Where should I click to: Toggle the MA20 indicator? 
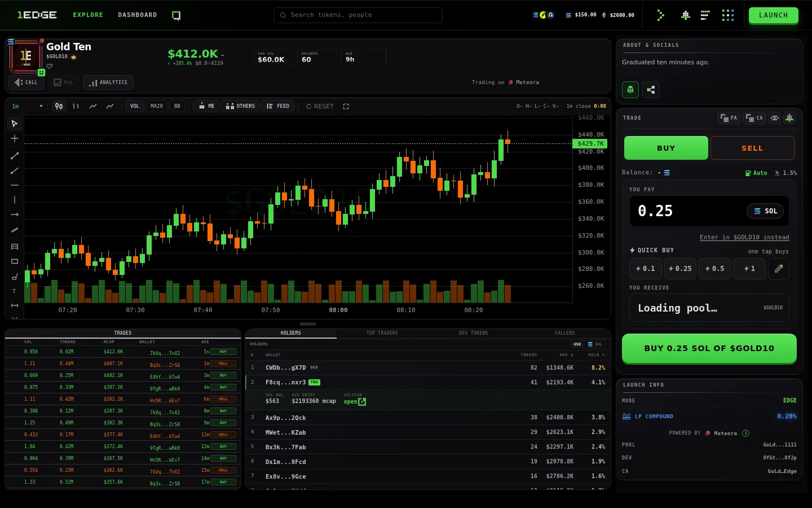(x=157, y=106)
